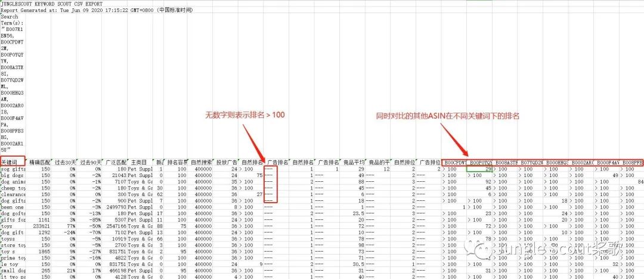Click the keyword cell been one
This screenshot has height=279, width=644.
click(13, 207)
